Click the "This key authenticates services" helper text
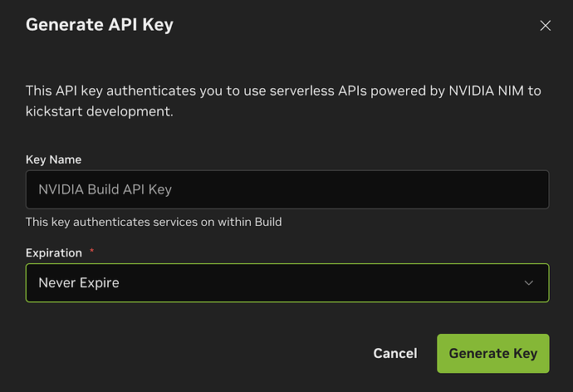 [154, 222]
